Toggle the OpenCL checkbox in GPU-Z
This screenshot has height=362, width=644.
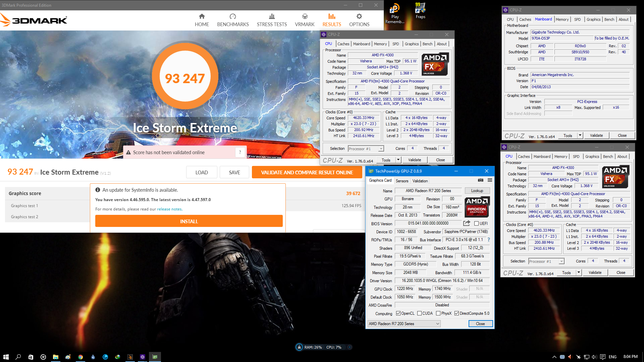point(398,313)
